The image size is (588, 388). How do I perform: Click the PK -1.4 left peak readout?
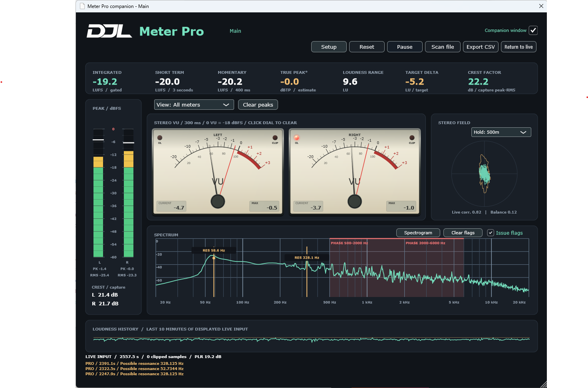(x=99, y=269)
